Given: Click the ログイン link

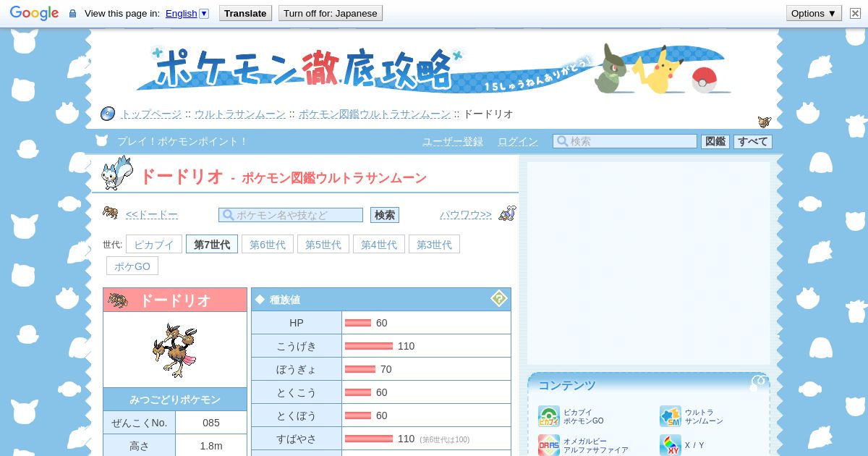Looking at the screenshot, I should click(x=518, y=142).
